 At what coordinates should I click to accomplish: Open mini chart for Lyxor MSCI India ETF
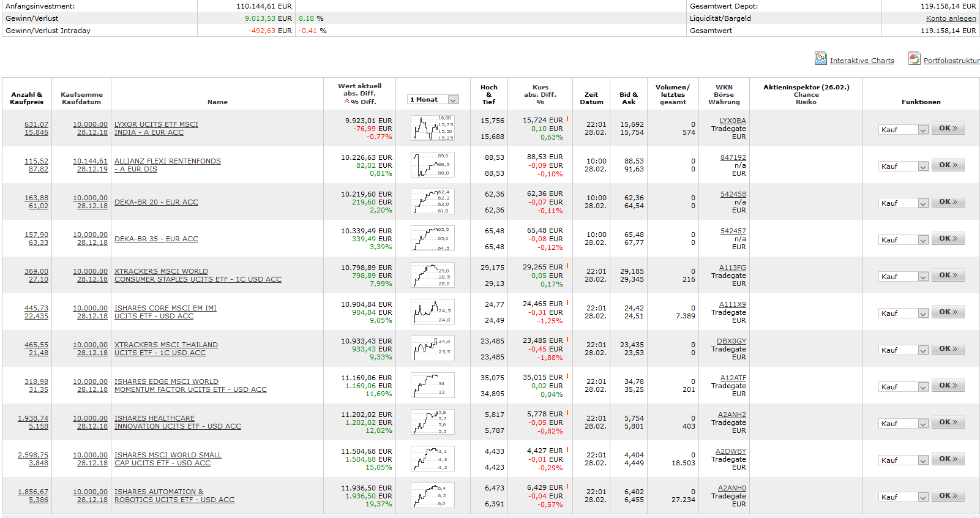pyautogui.click(x=432, y=129)
